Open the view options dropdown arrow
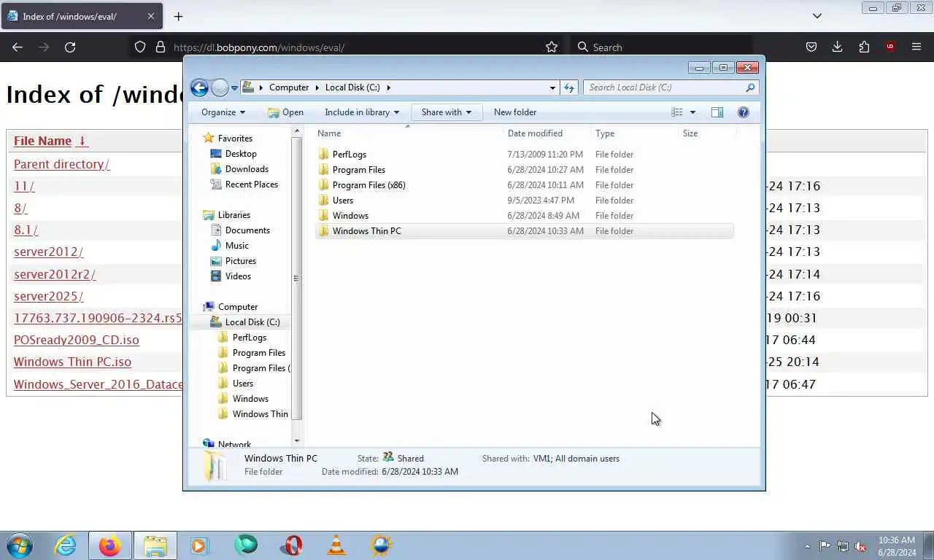 click(x=692, y=112)
